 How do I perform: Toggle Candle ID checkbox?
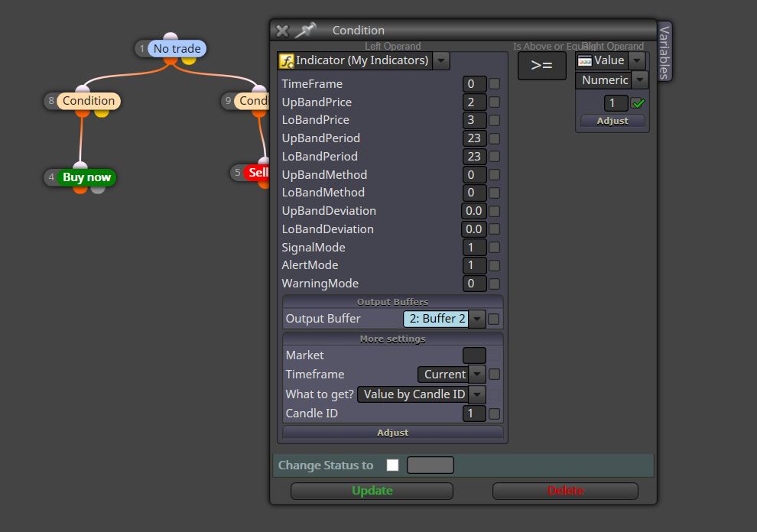(495, 414)
